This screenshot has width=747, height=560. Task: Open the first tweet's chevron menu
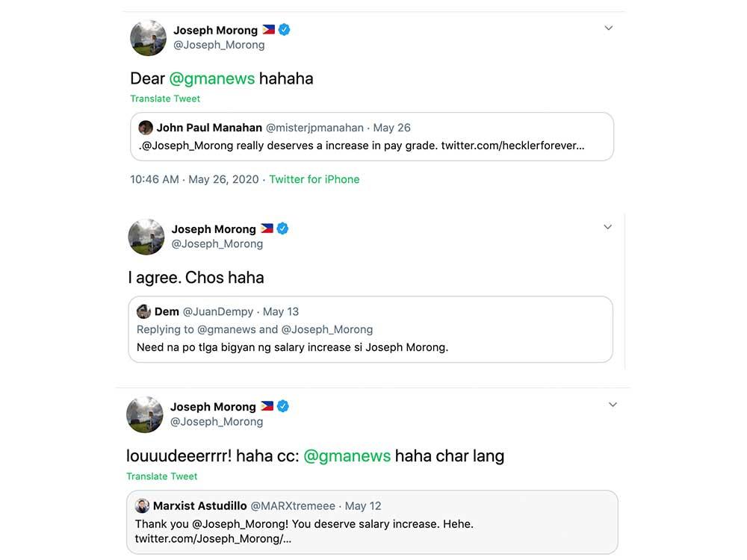coord(609,28)
